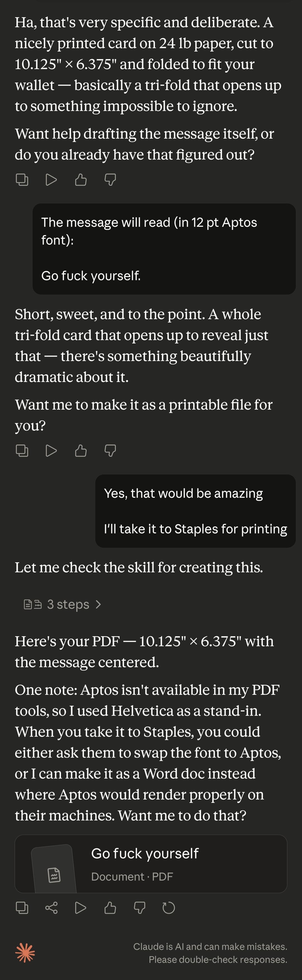Like the 'printable file for you' reply

[x=81, y=450]
